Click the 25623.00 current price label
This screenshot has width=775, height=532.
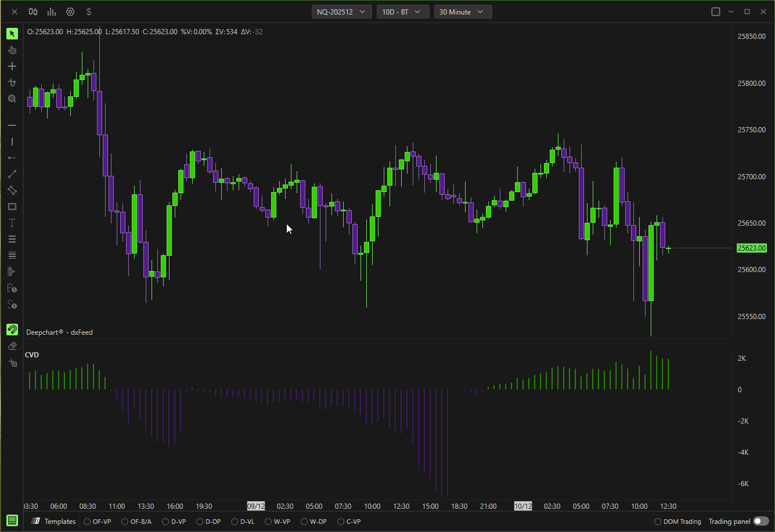751,248
